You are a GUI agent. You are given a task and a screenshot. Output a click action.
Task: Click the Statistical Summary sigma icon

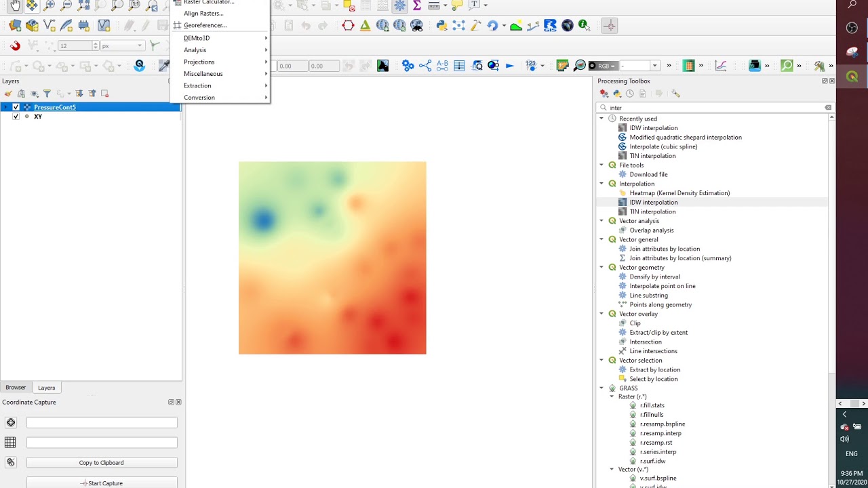(x=416, y=5)
